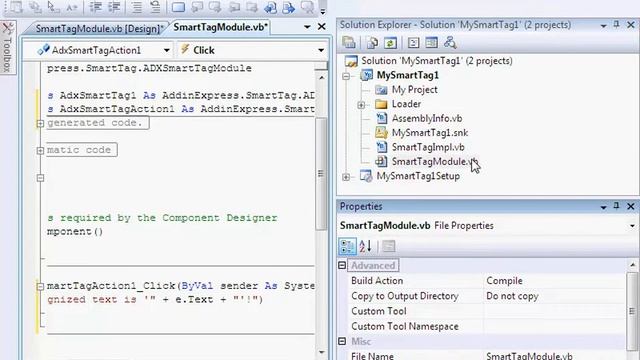Screen dimensions: 640x360
Task: Toggle a bookmark on the current line
Action: [178, 7]
